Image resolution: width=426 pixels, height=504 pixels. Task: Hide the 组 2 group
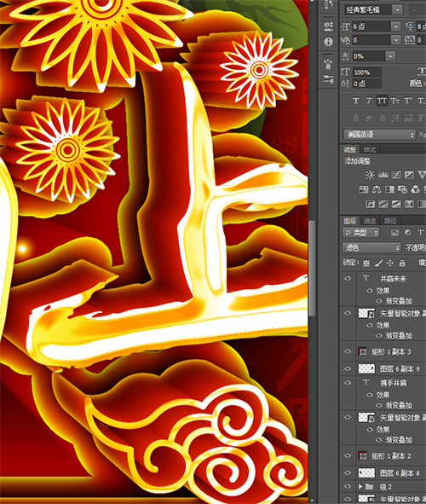click(348, 486)
